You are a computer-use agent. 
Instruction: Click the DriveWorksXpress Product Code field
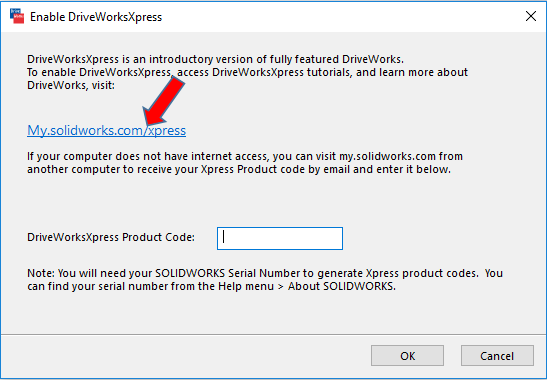tap(280, 238)
